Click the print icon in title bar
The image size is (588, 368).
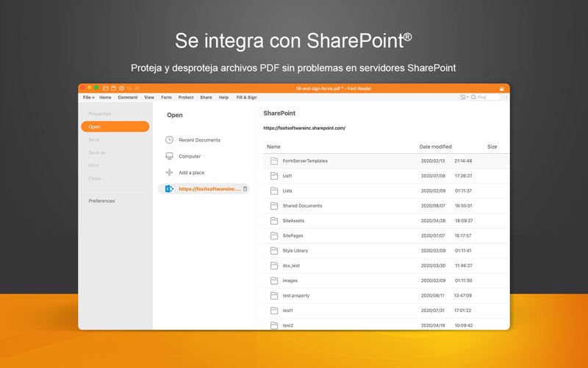(121, 88)
